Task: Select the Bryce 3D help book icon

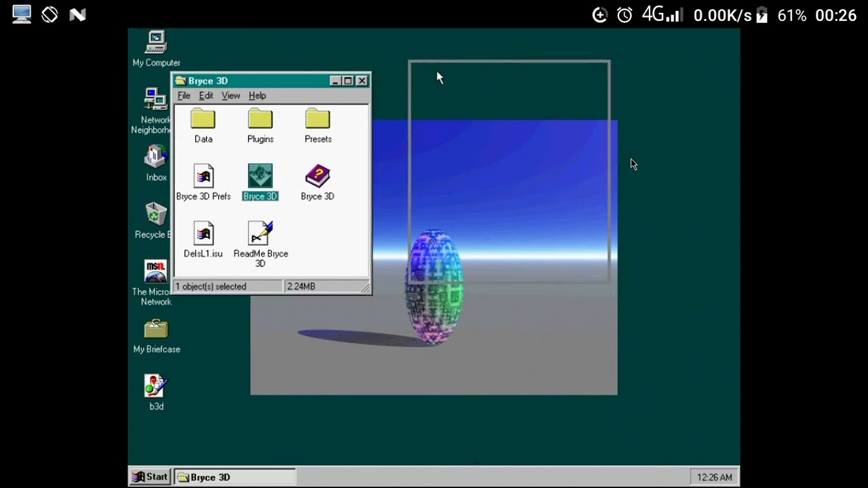Action: pos(317,176)
